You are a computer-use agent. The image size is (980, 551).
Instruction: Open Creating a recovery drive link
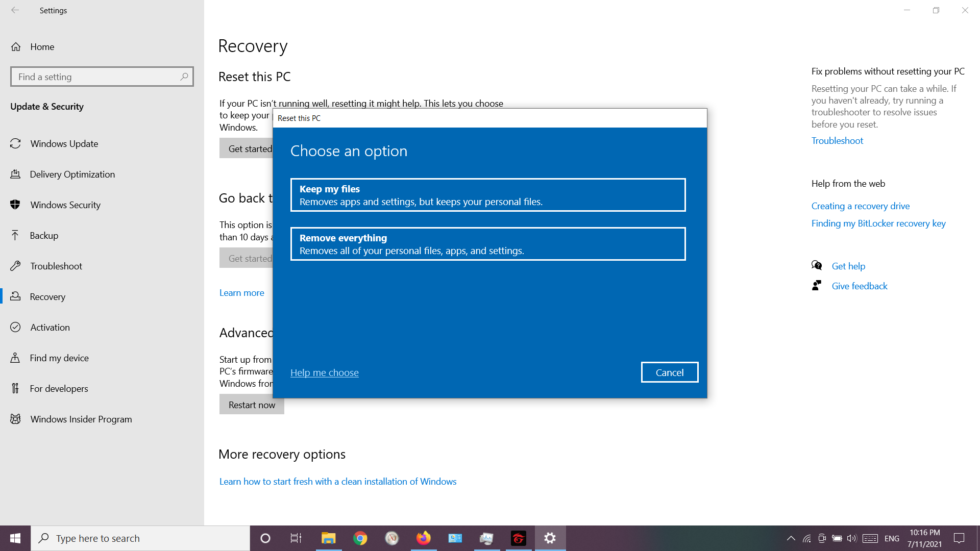[860, 206]
